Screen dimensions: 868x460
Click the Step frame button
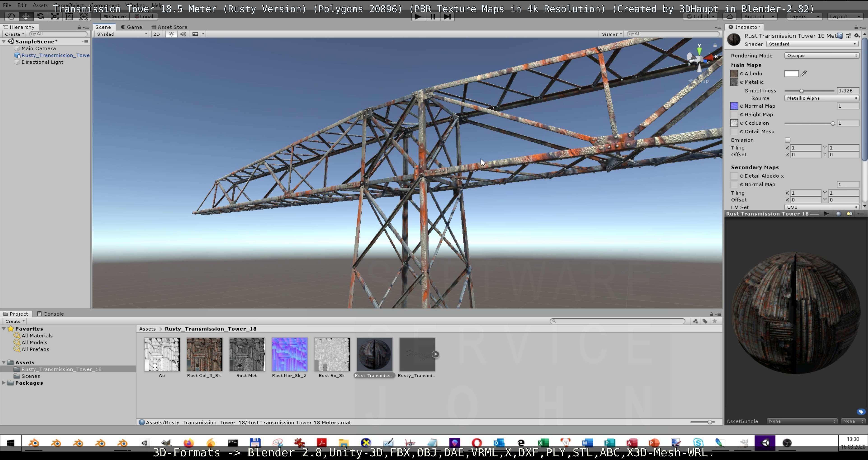tap(447, 16)
